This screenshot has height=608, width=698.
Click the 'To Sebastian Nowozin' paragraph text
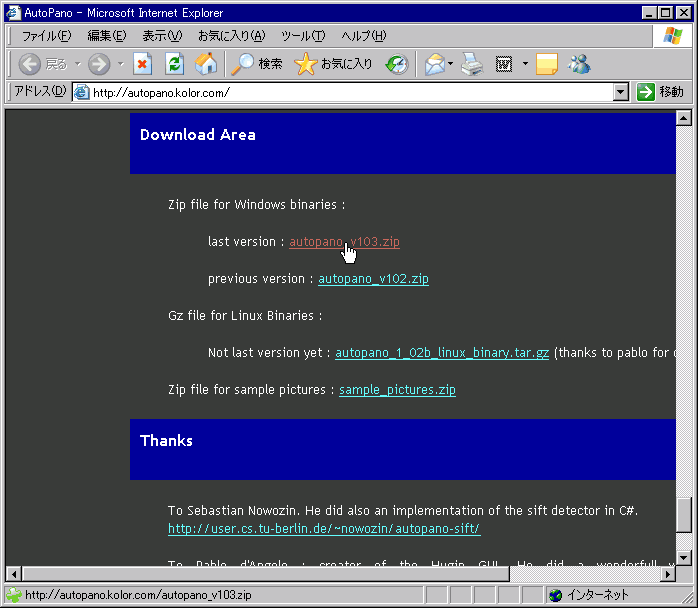click(403, 511)
